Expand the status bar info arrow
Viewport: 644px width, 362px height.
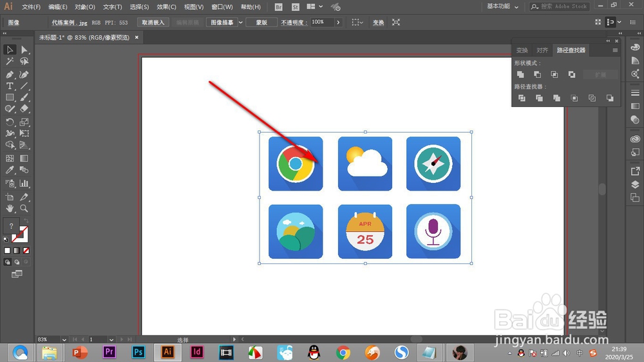[234, 339]
